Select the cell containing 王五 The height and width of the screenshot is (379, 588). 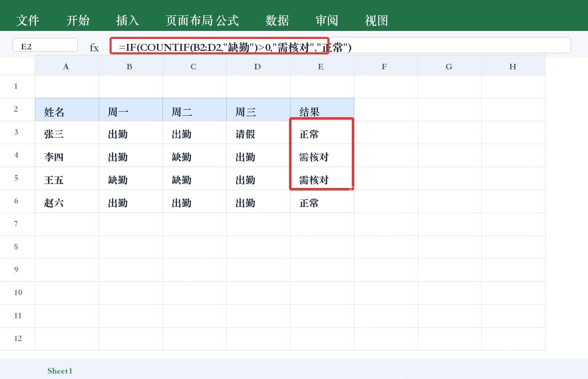pos(67,178)
